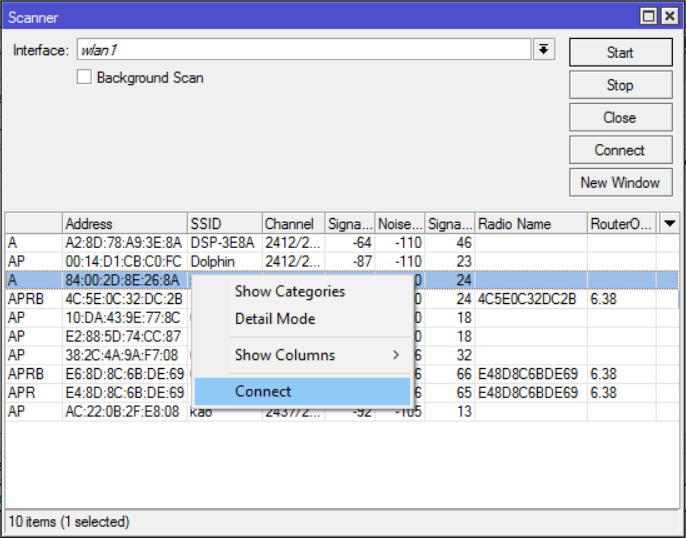Screen dimensions: 686x538
Task: Sort by the SSID column header
Action: pos(222,224)
